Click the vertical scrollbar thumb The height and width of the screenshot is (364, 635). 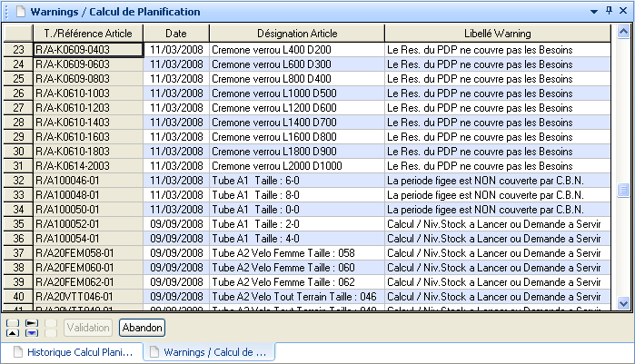[623, 191]
